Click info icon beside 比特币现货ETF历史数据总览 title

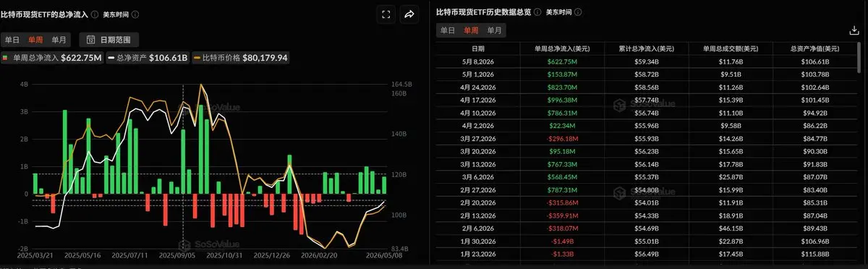[538, 12]
